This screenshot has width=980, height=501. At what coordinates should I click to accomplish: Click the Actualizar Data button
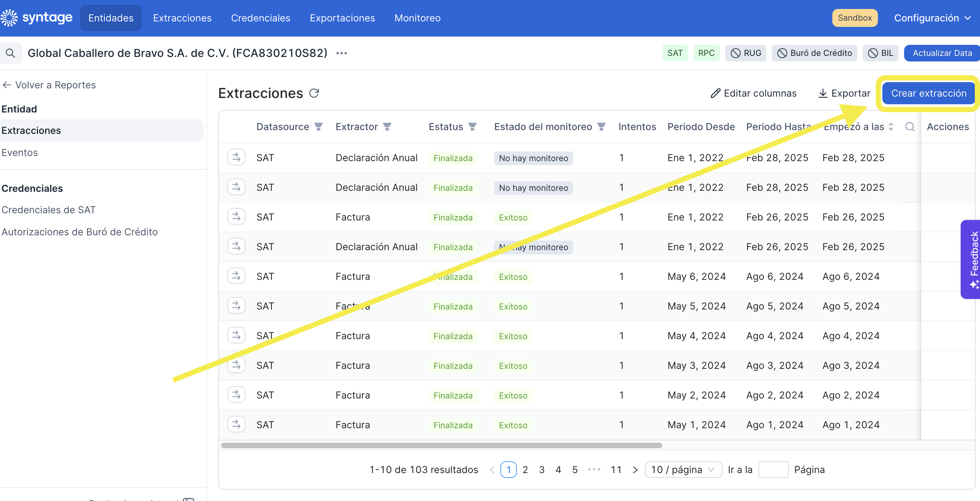(x=942, y=53)
